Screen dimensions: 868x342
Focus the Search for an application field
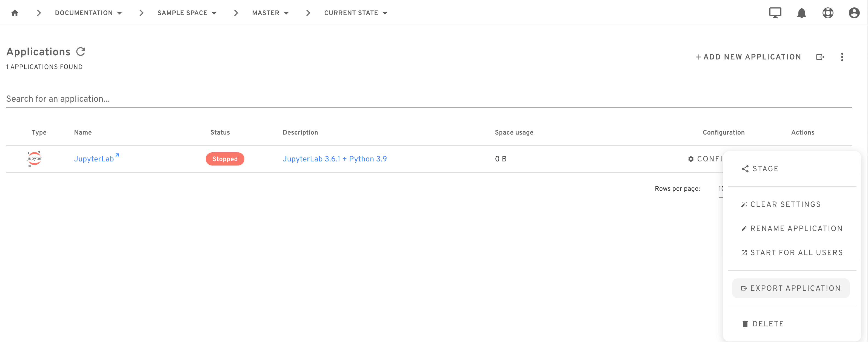(429, 99)
